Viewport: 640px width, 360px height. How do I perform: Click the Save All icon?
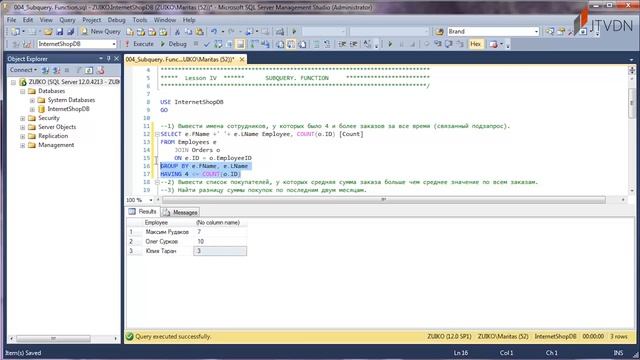coord(70,31)
